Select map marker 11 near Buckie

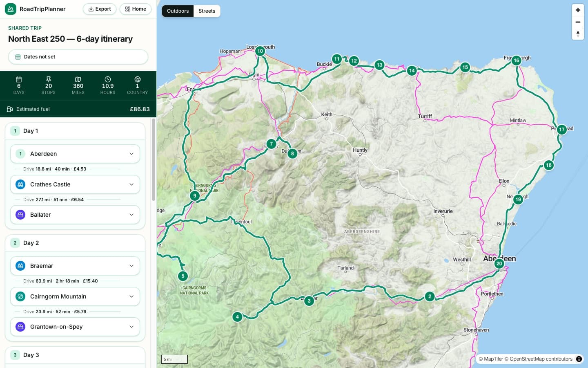[x=336, y=59]
